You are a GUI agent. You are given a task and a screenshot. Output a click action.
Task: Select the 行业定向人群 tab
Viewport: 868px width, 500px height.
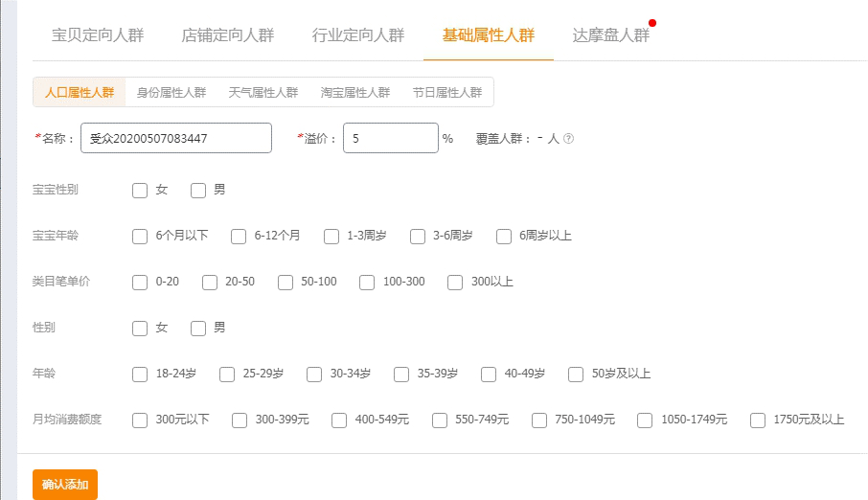click(358, 35)
